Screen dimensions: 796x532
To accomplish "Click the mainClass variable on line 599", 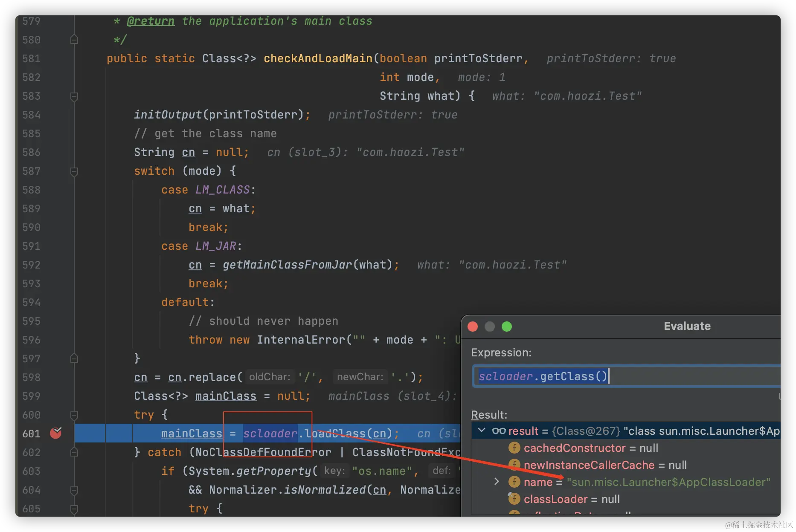I will click(226, 396).
